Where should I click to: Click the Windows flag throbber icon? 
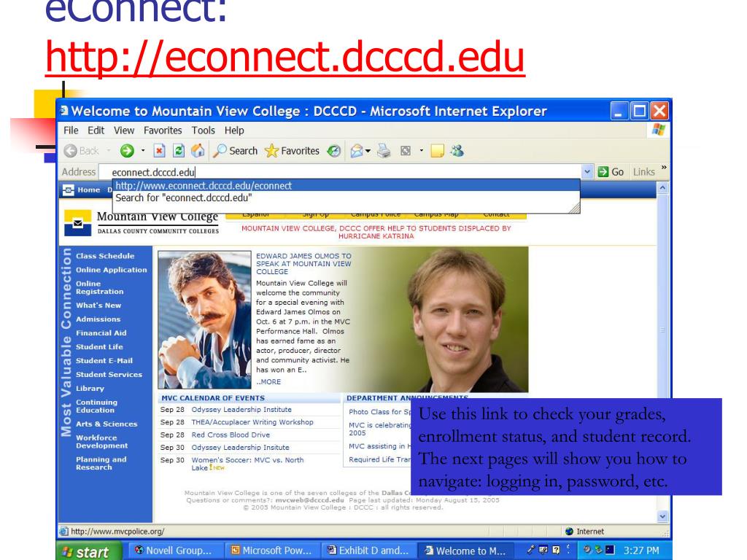[659, 130]
